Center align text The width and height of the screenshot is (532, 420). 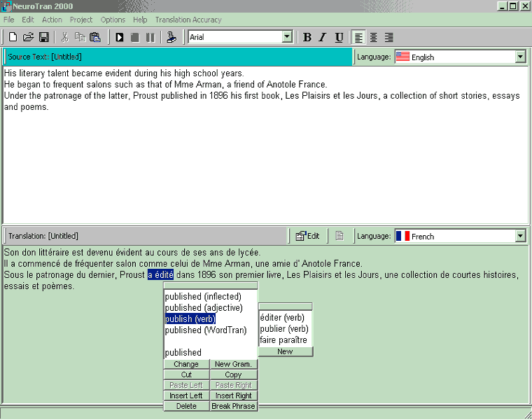pos(374,37)
